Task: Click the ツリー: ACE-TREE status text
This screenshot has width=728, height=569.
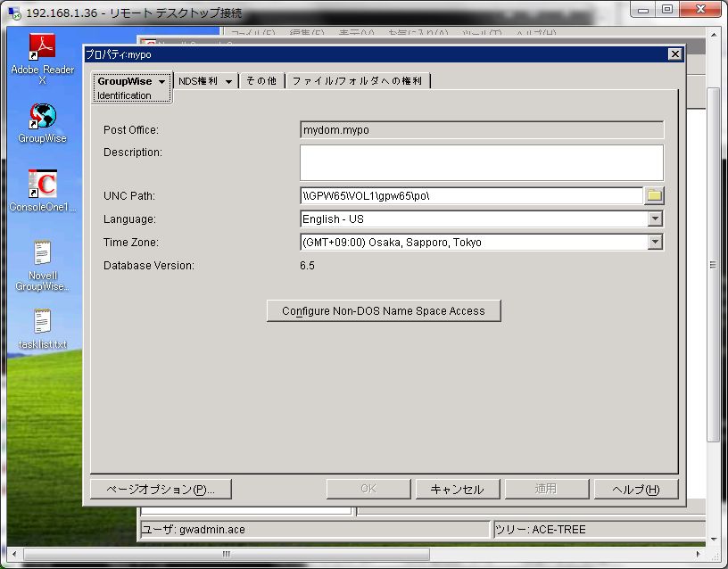Action: (x=541, y=529)
